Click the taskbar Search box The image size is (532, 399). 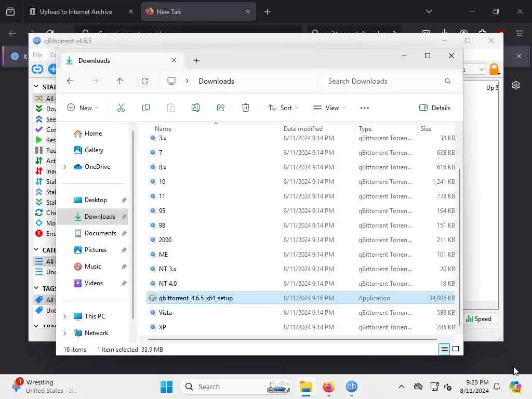pos(237,387)
